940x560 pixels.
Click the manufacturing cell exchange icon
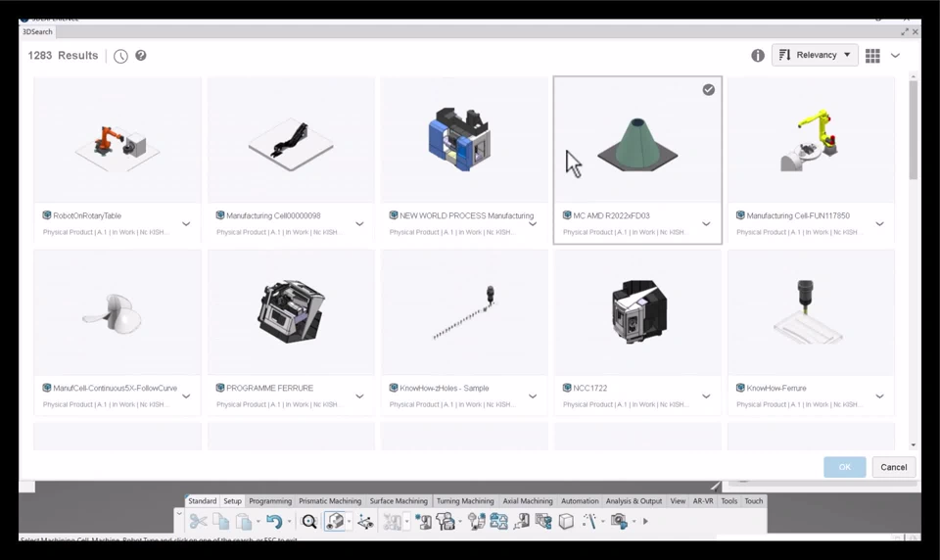pos(498,522)
